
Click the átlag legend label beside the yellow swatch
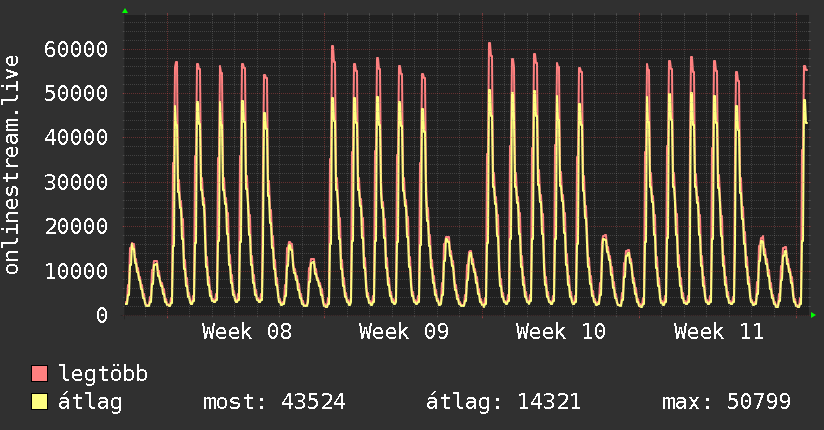[x=90, y=402]
